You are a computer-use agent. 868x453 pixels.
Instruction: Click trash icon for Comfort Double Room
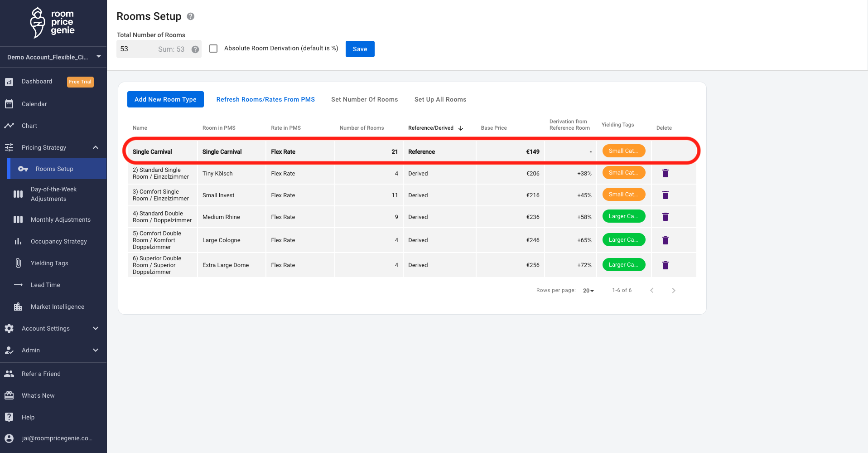pos(665,240)
